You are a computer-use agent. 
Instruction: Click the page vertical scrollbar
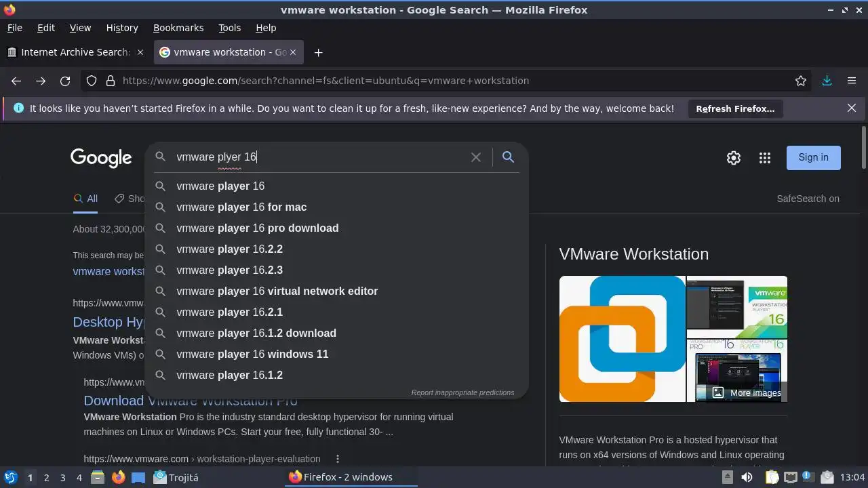coord(863,148)
